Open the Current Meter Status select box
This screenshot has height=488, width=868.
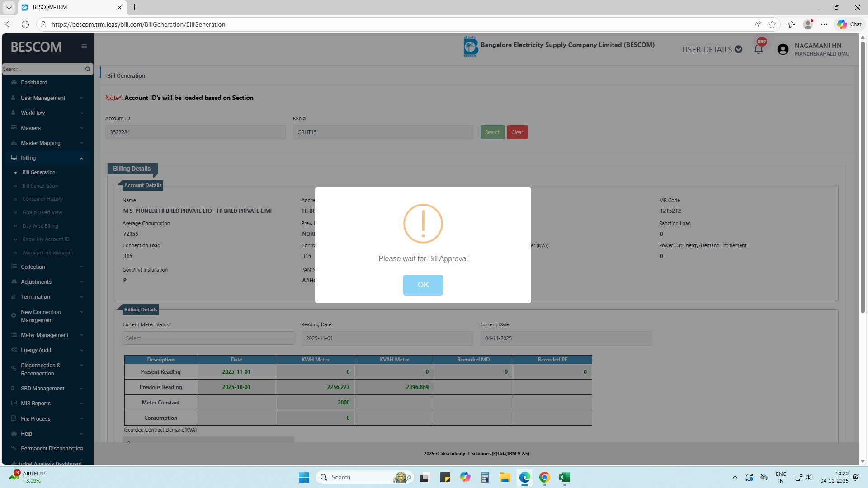click(x=208, y=338)
